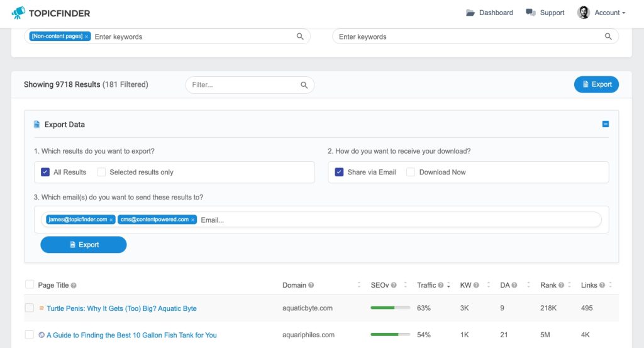The width and height of the screenshot is (644, 348).
Task: Enable the Download Now checkbox
Action: point(410,172)
